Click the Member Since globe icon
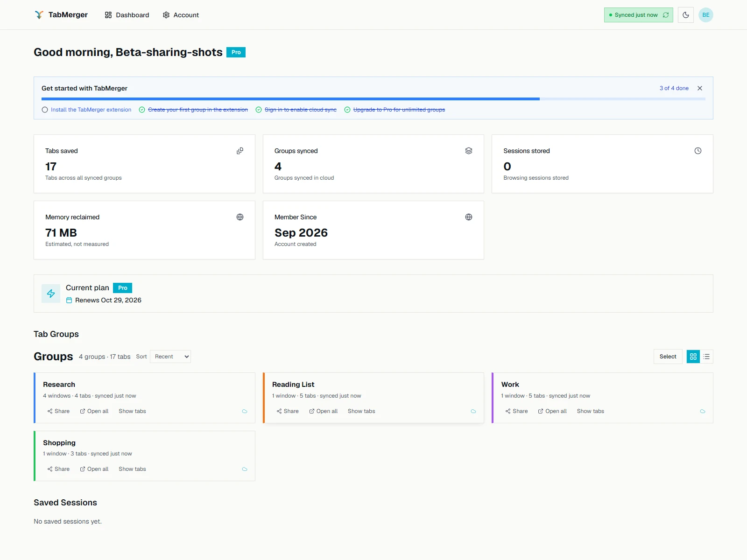 click(469, 217)
